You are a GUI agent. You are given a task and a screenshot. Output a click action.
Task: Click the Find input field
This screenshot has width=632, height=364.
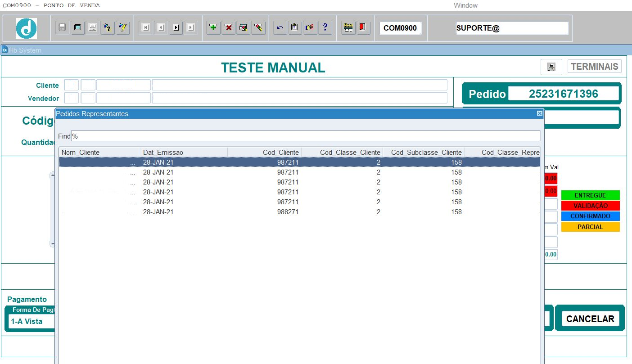tap(306, 136)
